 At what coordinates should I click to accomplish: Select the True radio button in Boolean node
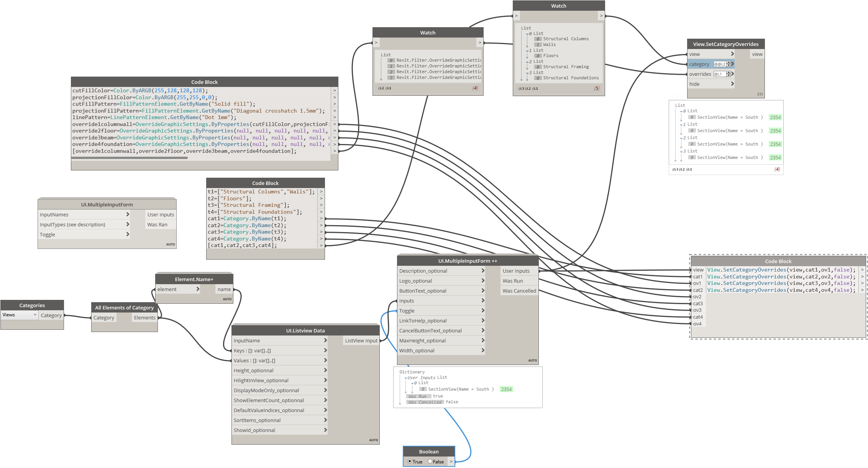pos(410,461)
